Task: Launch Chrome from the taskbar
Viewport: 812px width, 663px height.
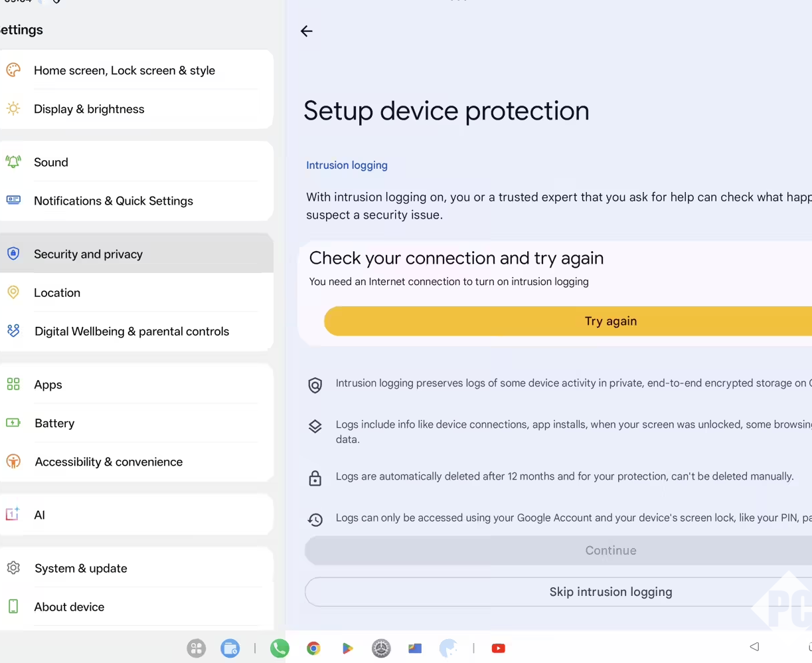Action: point(313,648)
